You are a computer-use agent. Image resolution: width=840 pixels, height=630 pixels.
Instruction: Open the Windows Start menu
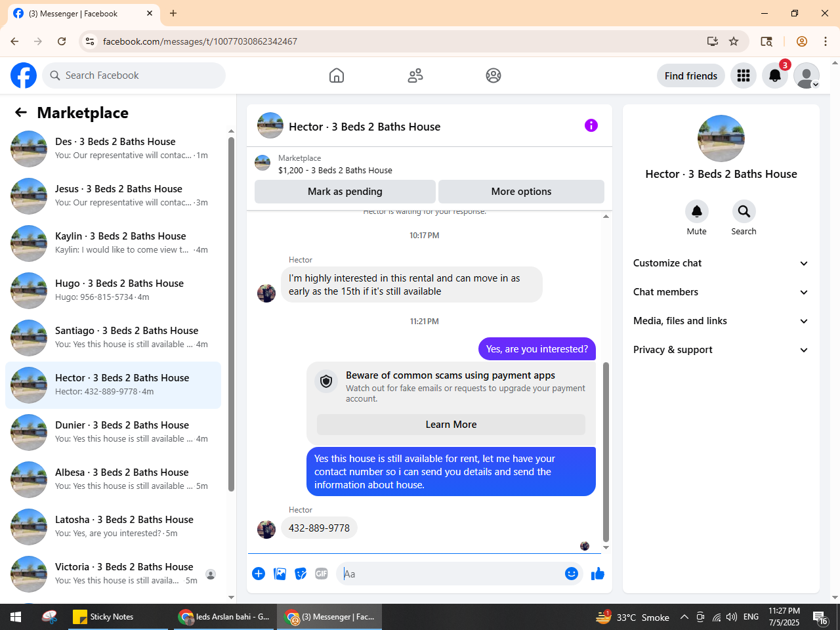(16, 617)
